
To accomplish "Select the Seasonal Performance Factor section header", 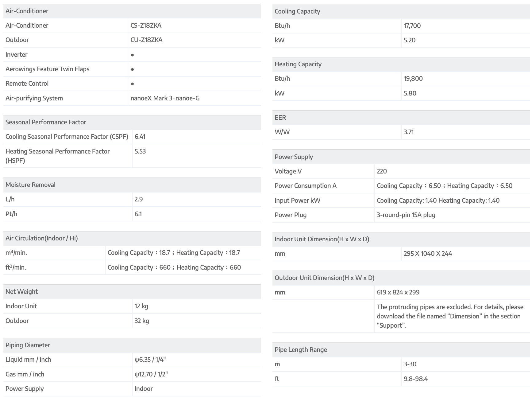I will [46, 122].
